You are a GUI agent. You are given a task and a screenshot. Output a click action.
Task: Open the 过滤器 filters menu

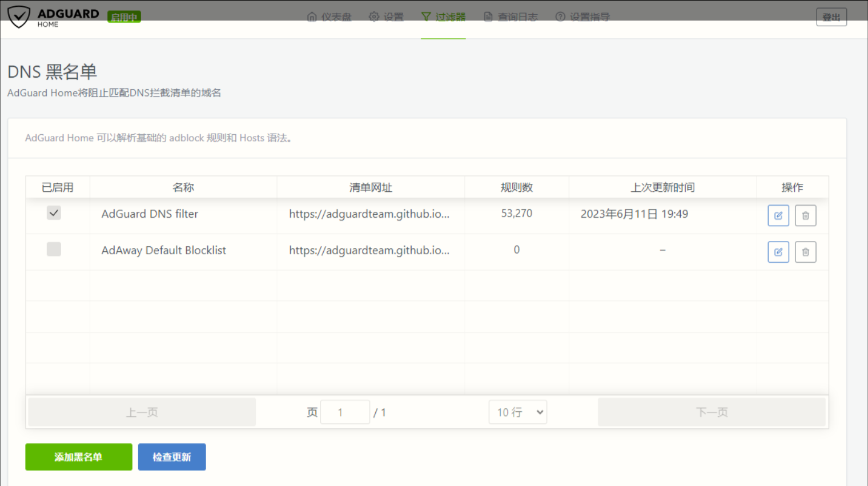pos(444,17)
